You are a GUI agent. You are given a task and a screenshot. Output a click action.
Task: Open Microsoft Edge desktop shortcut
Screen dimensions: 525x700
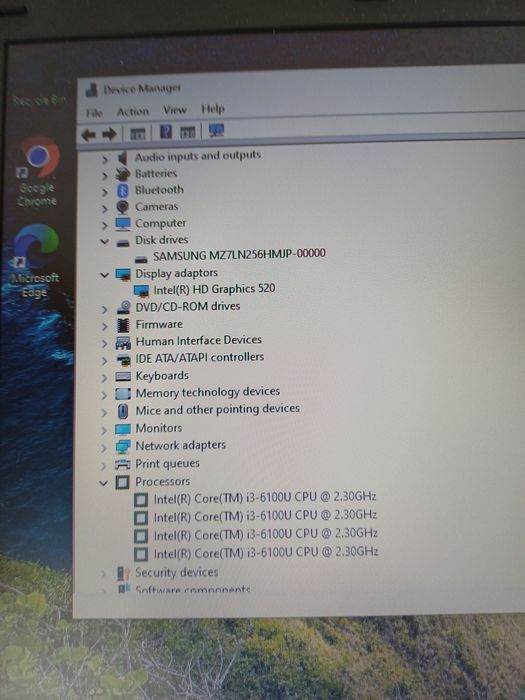coord(36,262)
